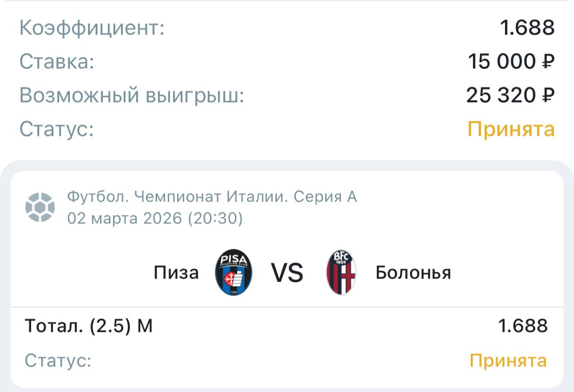The width and height of the screenshot is (574, 392).
Task: Click the 15 000 stake amount
Action: pyautogui.click(x=502, y=61)
